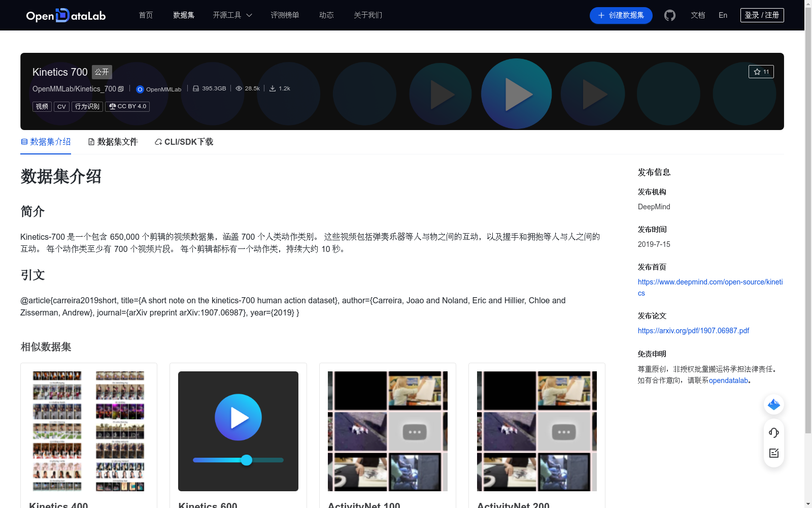
Task: Click play button on Kinetics 600 card
Action: (238, 417)
